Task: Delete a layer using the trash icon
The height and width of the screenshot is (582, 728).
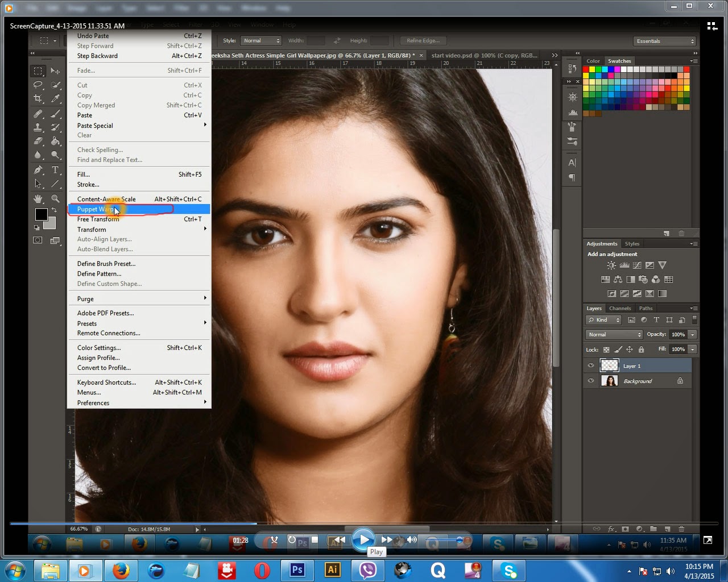Action: [x=681, y=529]
